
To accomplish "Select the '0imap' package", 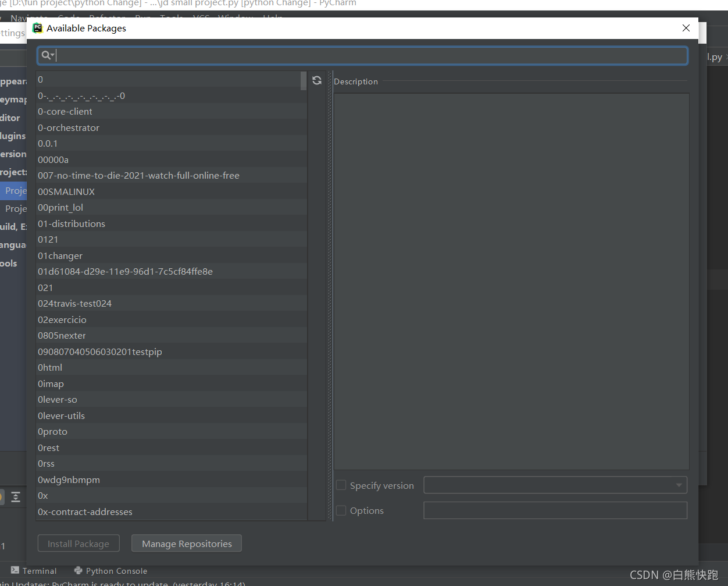I will [x=172, y=383].
